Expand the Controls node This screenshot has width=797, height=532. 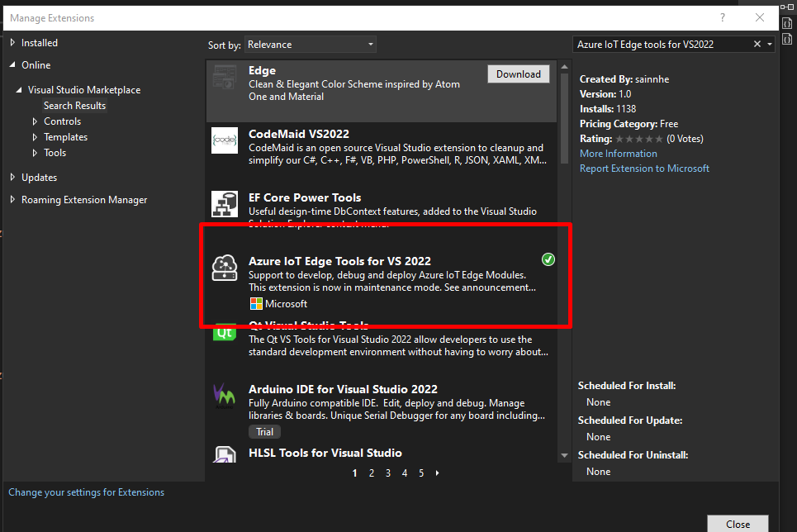35,121
